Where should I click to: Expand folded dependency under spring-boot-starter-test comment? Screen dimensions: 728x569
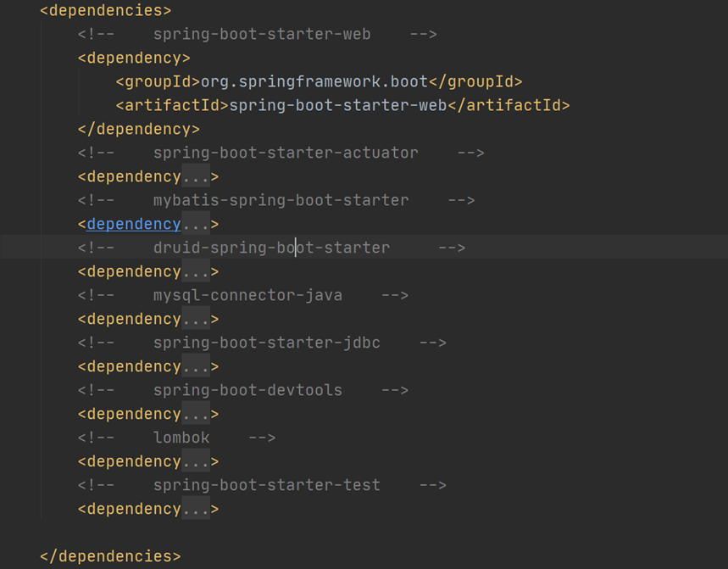[196, 509]
